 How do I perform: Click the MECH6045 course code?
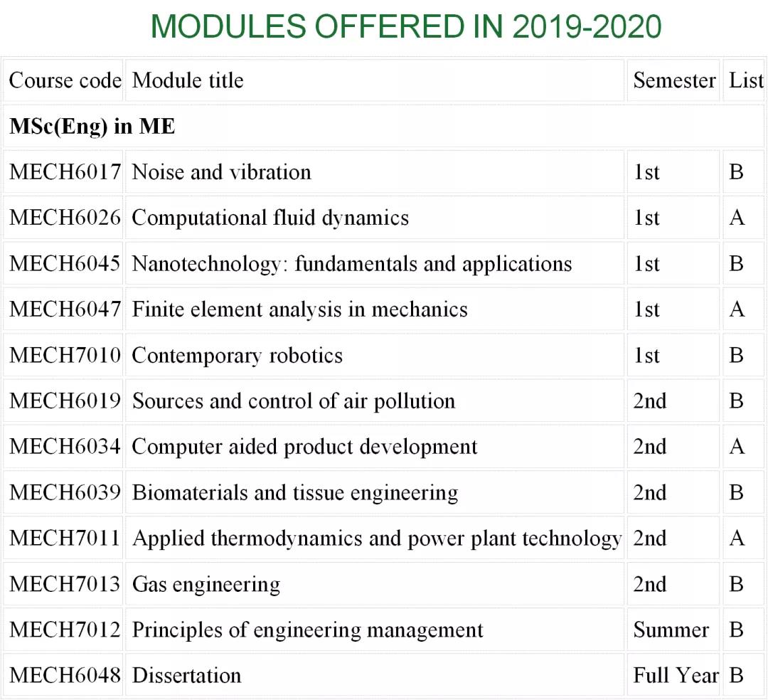click(x=65, y=264)
